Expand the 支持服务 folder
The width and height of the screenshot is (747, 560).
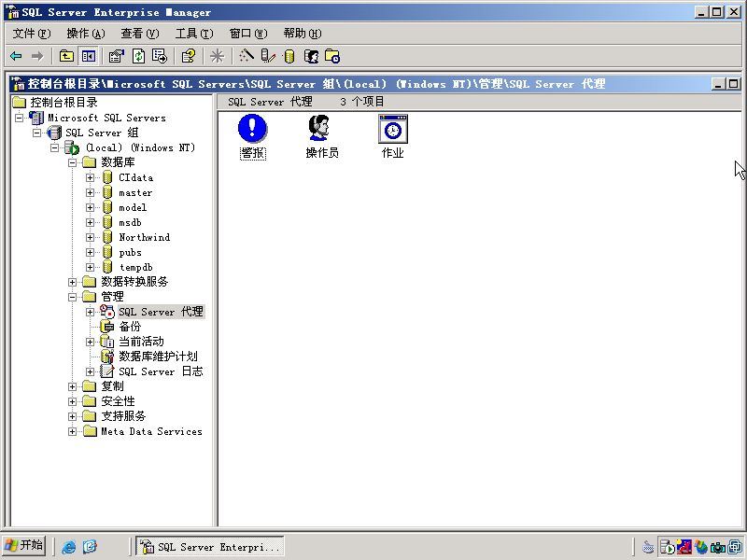72,416
